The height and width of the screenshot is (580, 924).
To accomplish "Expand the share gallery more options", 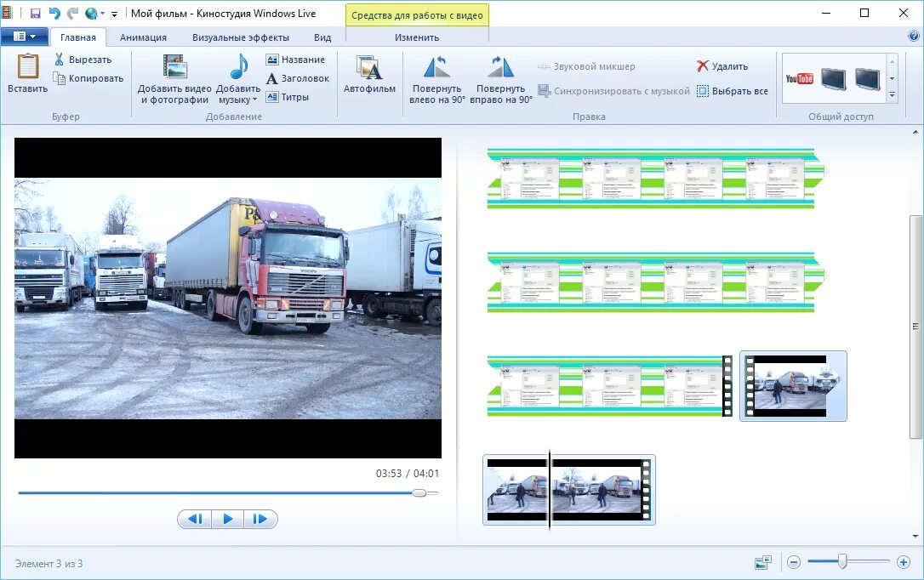I will 893,94.
